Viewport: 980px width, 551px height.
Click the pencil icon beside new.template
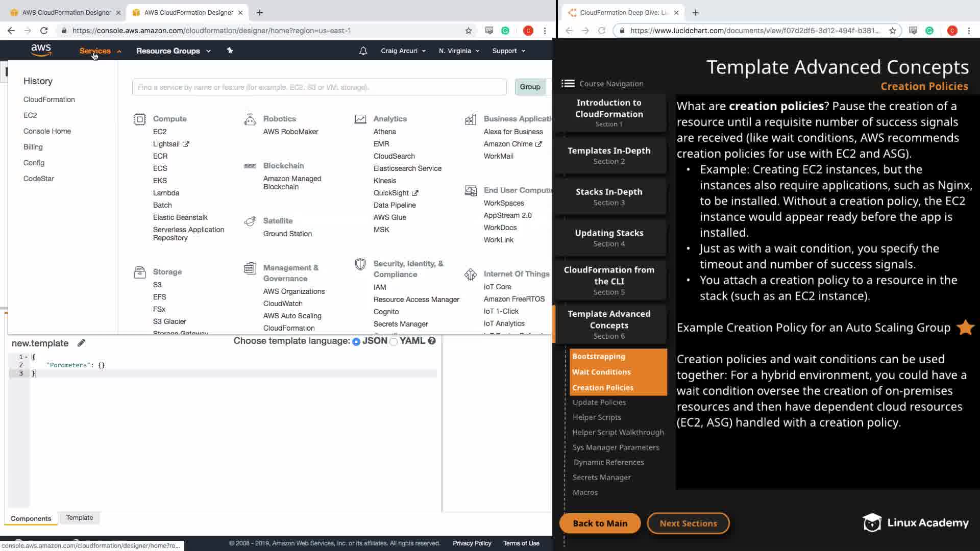point(81,343)
